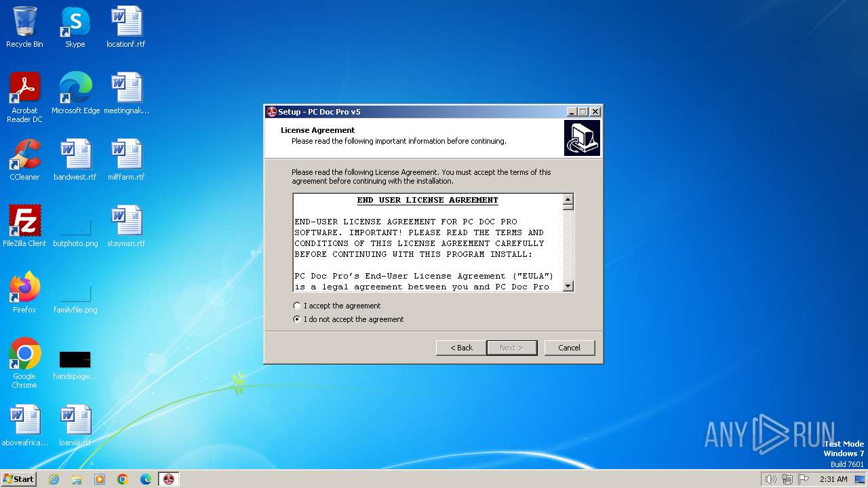The width and height of the screenshot is (868, 488).
Task: Open Internet Explorer from the taskbar
Action: click(x=54, y=479)
